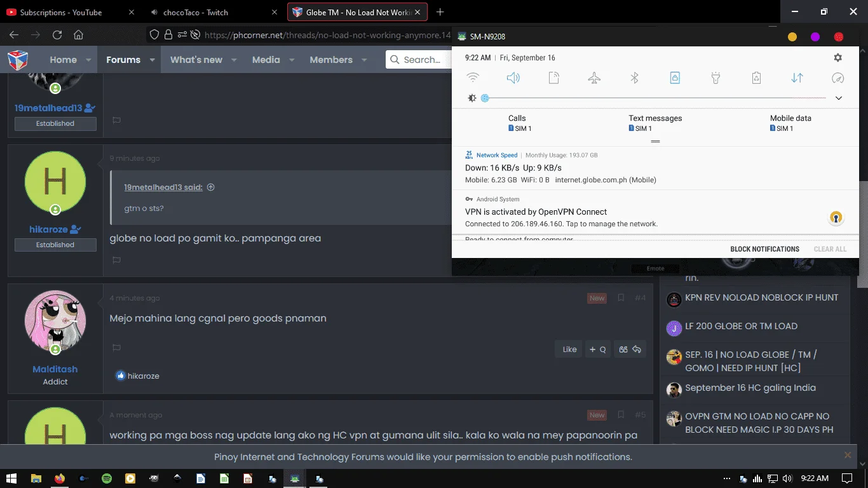
Task: Expand the Media menu dropdown arrow
Action: click(292, 60)
